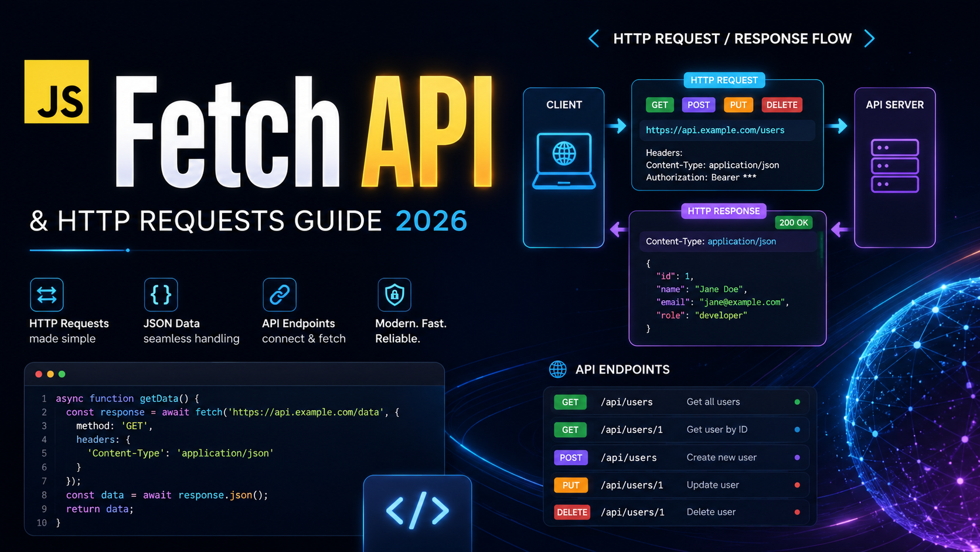
Task: Click the 'Get user by ID' description
Action: 717,429
